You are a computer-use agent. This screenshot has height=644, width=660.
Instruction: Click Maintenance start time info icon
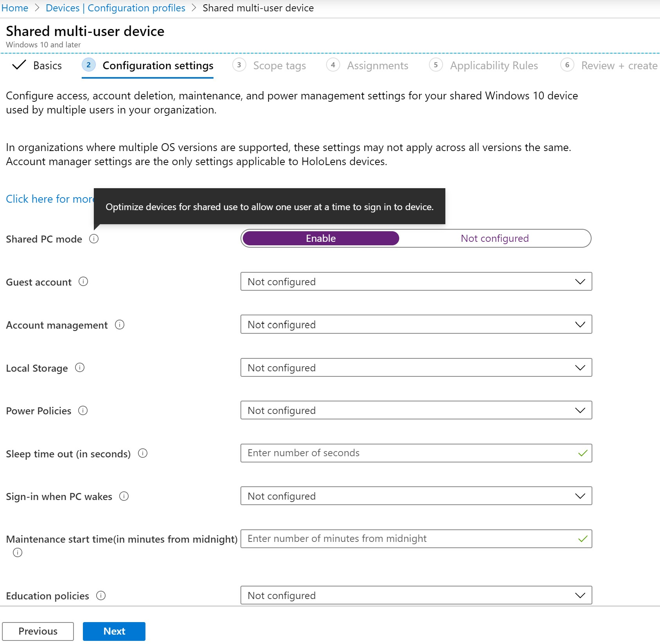click(18, 552)
